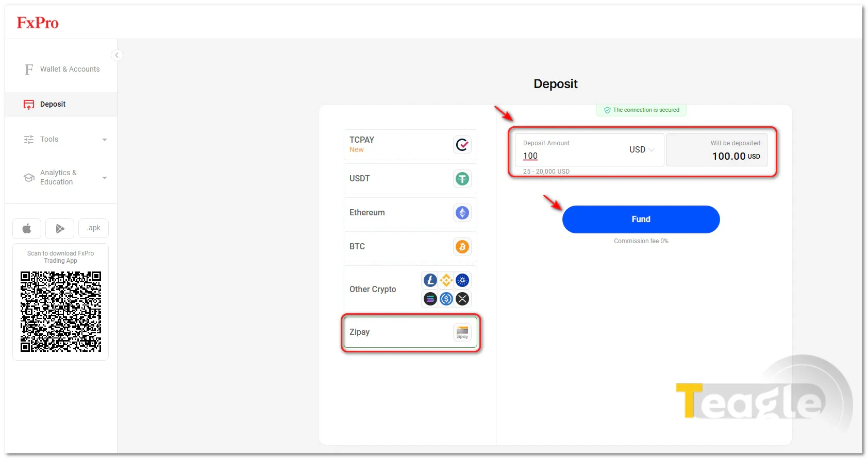
Task: Click the Tools sliders icon
Action: (x=29, y=140)
